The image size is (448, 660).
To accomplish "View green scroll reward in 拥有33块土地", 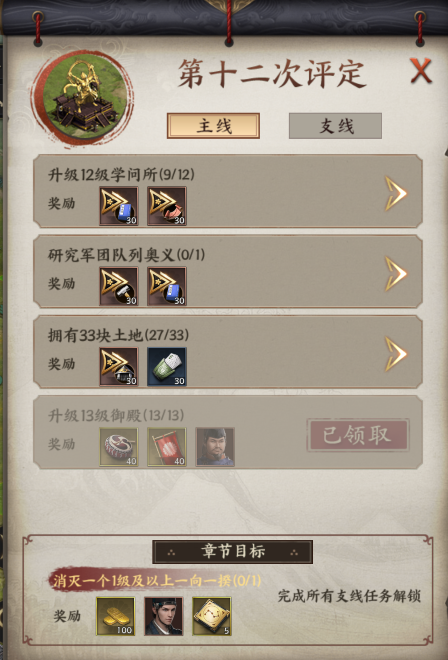I will pos(167,367).
